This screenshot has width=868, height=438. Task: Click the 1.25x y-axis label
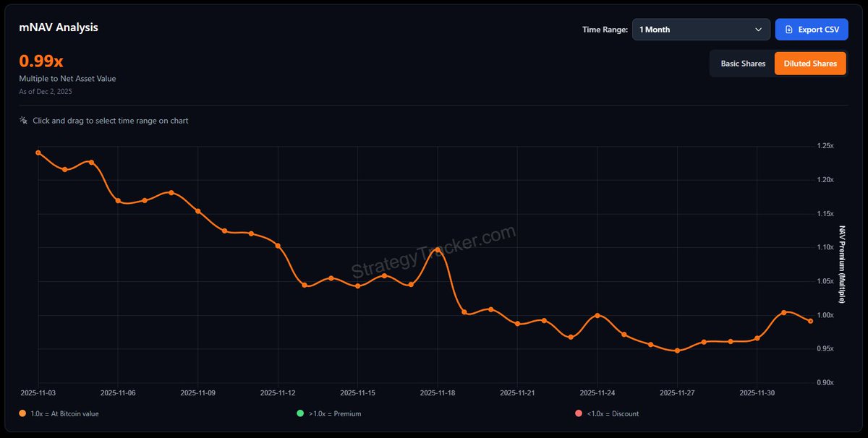[x=825, y=146]
